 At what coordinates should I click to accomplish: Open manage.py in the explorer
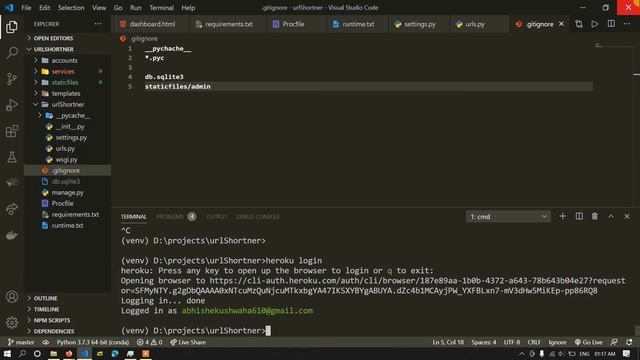coord(67,193)
